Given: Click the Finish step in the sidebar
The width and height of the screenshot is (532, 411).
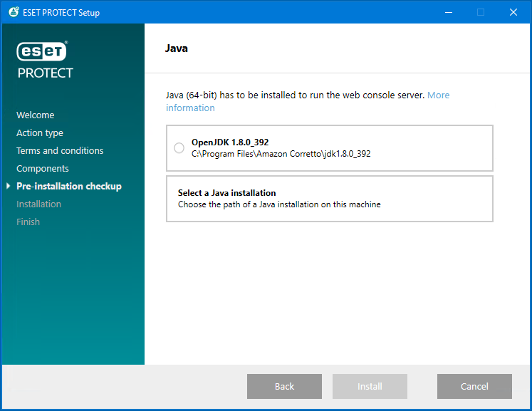Looking at the screenshot, I should click(28, 222).
